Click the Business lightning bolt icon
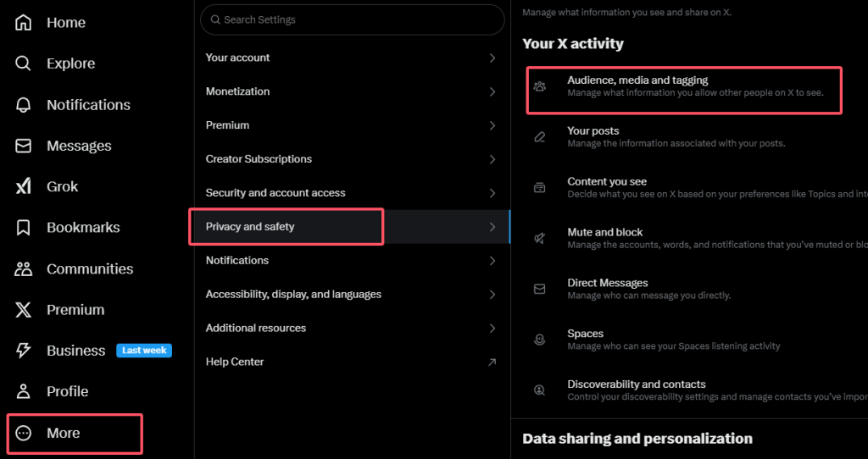Viewport: 868px width, 459px height. pos(23,351)
